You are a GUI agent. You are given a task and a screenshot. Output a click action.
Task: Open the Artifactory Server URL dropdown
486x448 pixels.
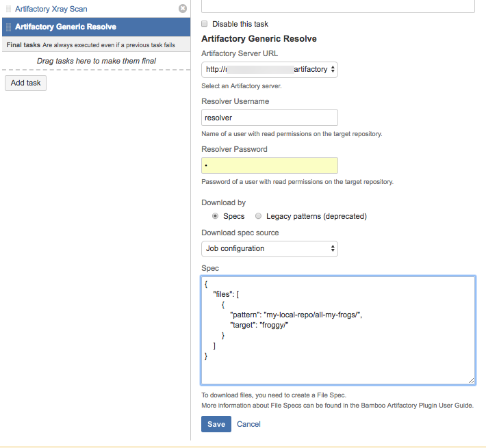tap(270, 69)
